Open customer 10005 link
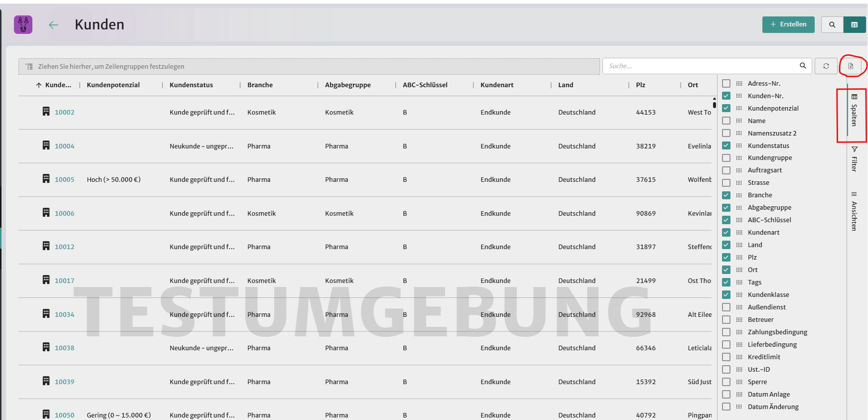This screenshot has height=420, width=868. [64, 180]
